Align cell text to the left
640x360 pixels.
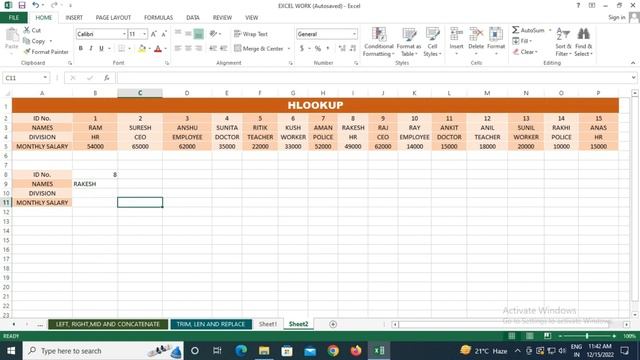pyautogui.click(x=178, y=49)
